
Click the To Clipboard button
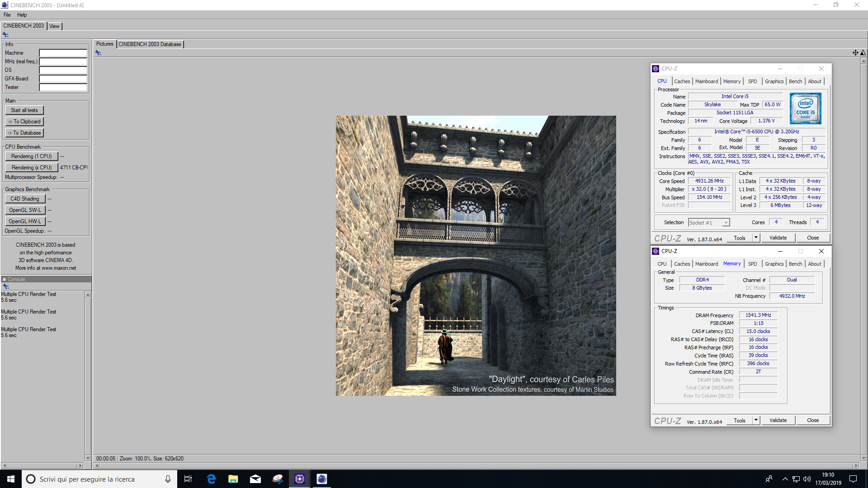tap(24, 122)
